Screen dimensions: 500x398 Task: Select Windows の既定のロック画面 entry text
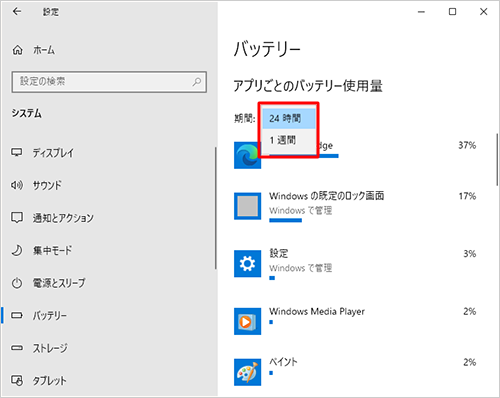[327, 196]
